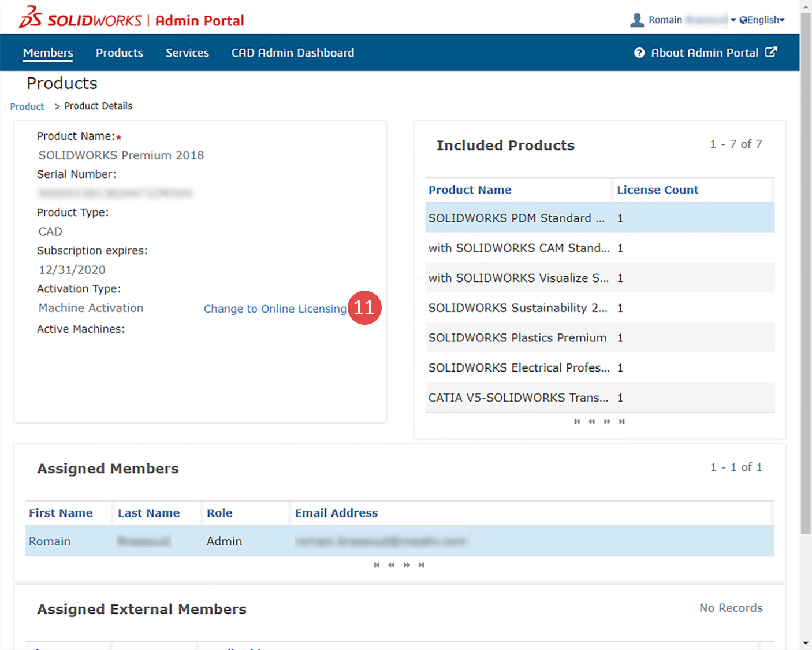This screenshot has width=812, height=650.
Task: Go to previous page of Assigned Members
Action: tap(391, 565)
